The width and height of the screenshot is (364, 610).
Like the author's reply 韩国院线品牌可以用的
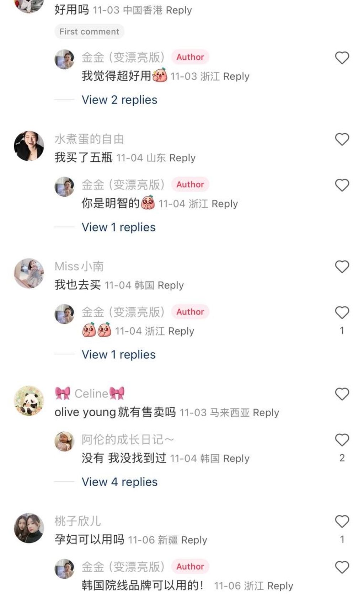(342, 567)
